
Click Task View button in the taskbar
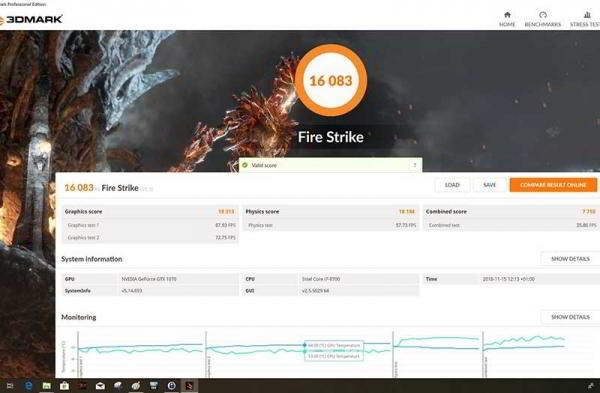[x=10, y=386]
